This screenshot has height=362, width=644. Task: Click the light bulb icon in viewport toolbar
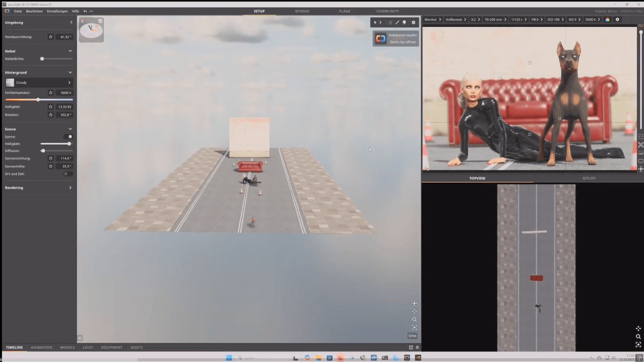pos(405,22)
